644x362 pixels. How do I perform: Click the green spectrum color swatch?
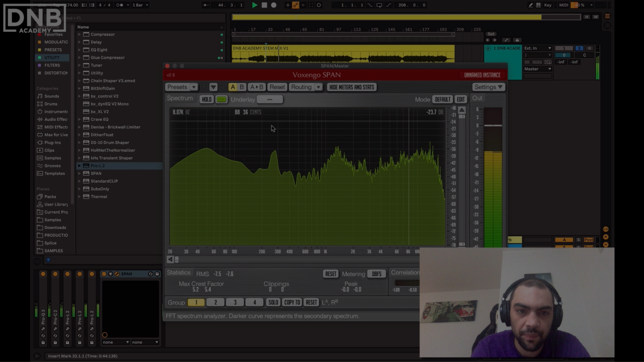click(221, 99)
